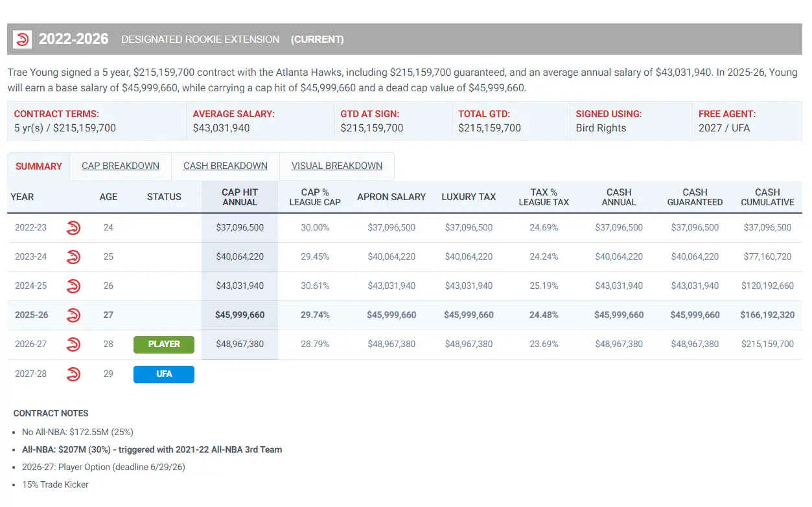Image resolution: width=812 pixels, height=507 pixels.
Task: Click the Hawks logo in the 2027-28 row
Action: coord(74,374)
